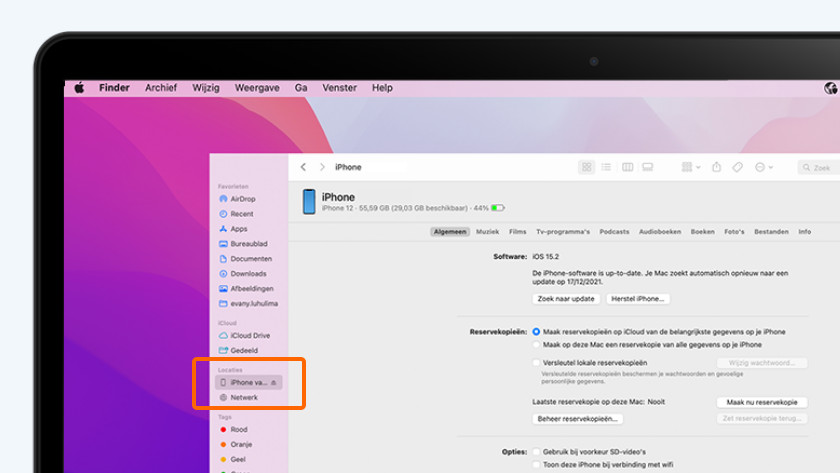Go back with the left chevron
Image resolution: width=840 pixels, height=473 pixels.
(x=303, y=167)
